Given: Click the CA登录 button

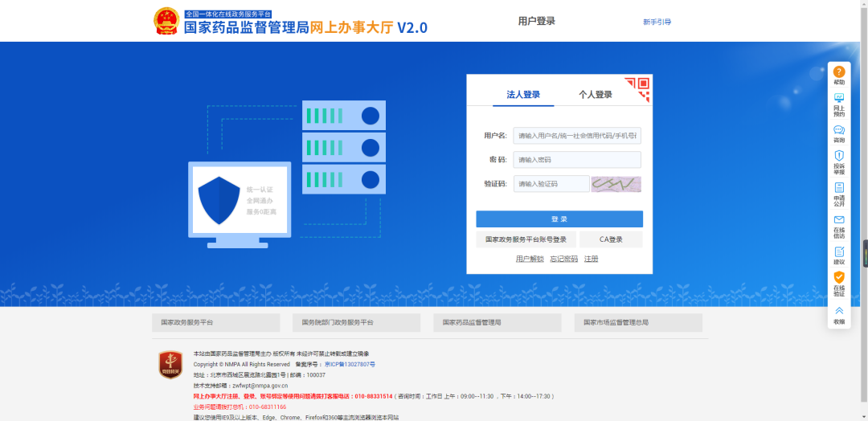Looking at the screenshot, I should pos(611,239).
